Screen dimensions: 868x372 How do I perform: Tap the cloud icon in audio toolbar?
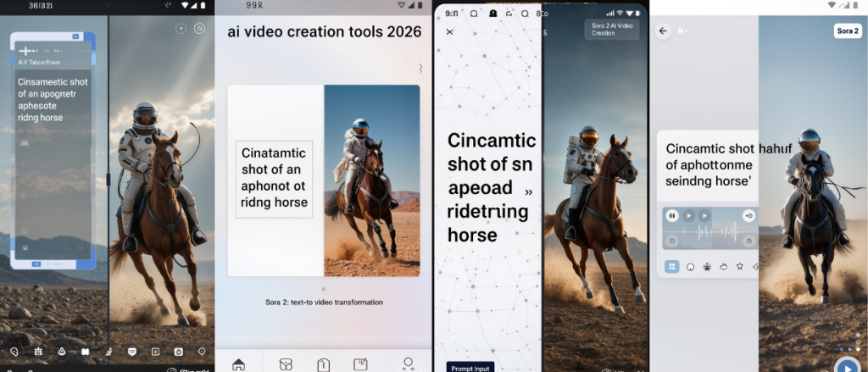point(724,267)
